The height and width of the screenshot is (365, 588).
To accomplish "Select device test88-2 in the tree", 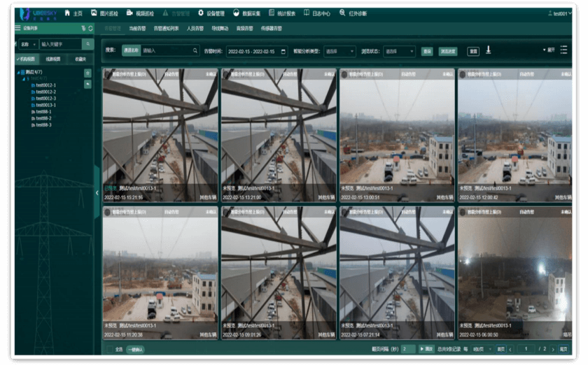I will coord(41,118).
